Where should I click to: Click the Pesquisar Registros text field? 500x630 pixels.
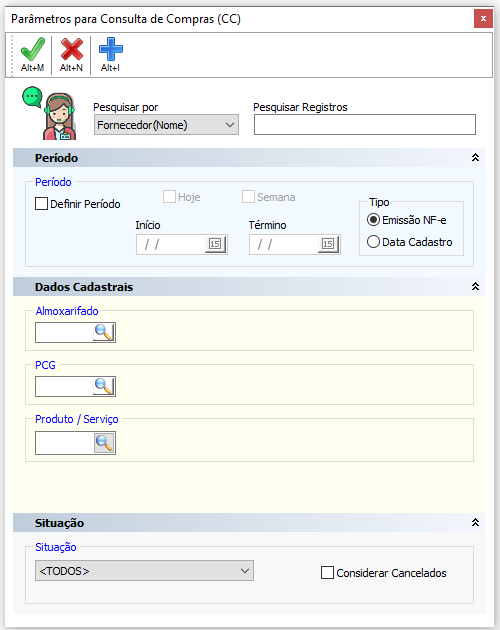pos(365,125)
